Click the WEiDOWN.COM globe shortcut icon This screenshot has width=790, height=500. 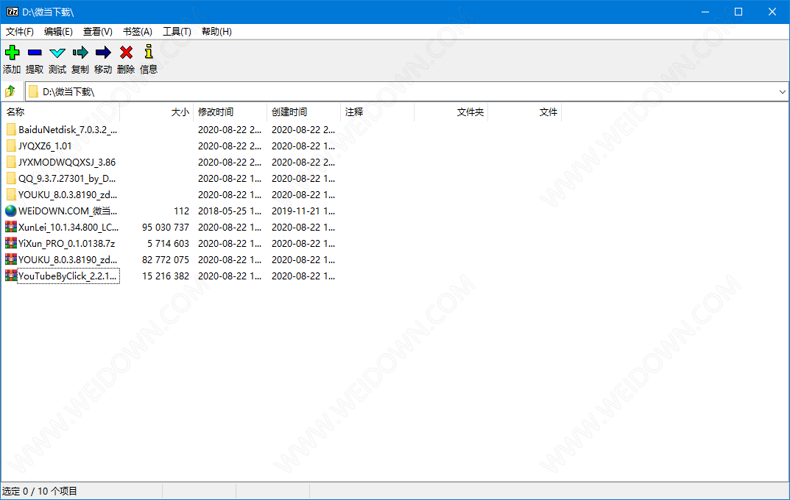(11, 211)
